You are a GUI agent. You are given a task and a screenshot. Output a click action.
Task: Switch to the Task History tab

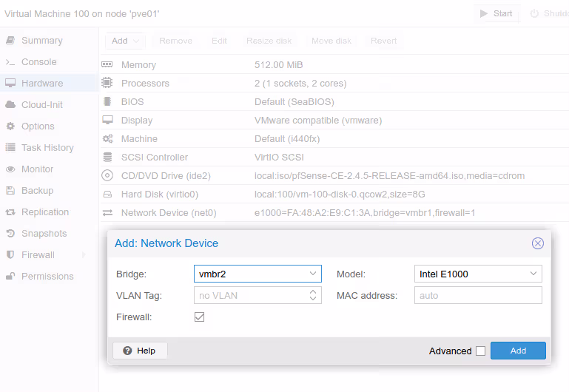47,148
